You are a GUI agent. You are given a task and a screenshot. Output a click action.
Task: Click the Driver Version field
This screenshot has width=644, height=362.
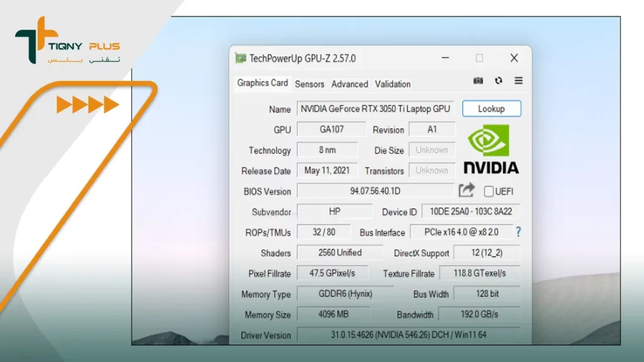409,335
